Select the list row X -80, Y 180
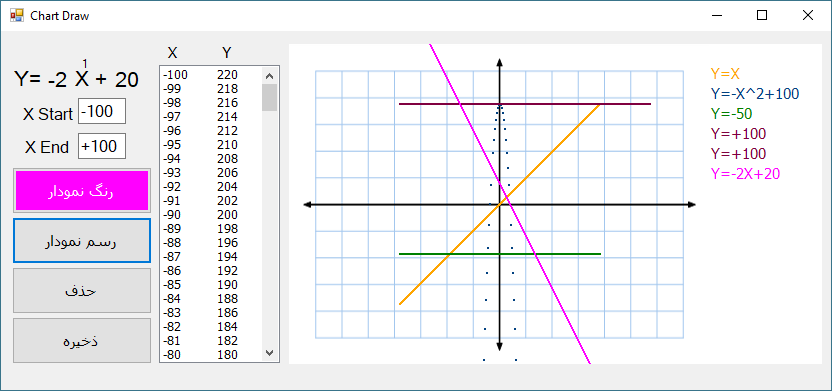The width and height of the screenshot is (832, 391). click(x=211, y=355)
